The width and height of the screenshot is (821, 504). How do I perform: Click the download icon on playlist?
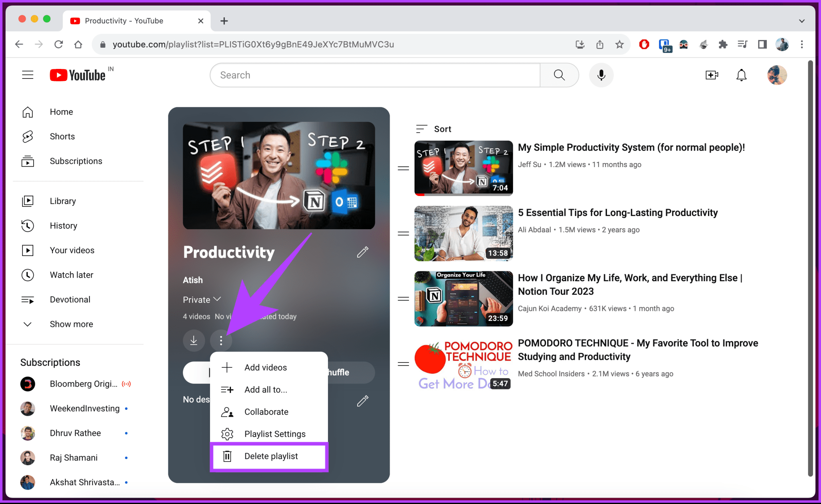pyautogui.click(x=194, y=341)
